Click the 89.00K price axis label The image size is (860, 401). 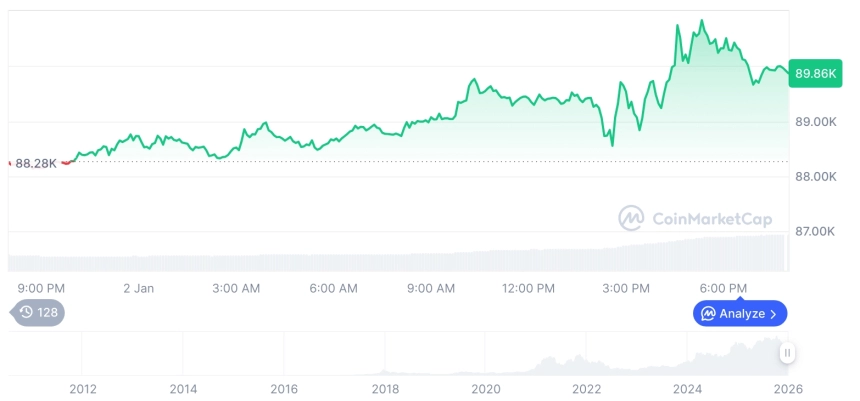click(813, 122)
